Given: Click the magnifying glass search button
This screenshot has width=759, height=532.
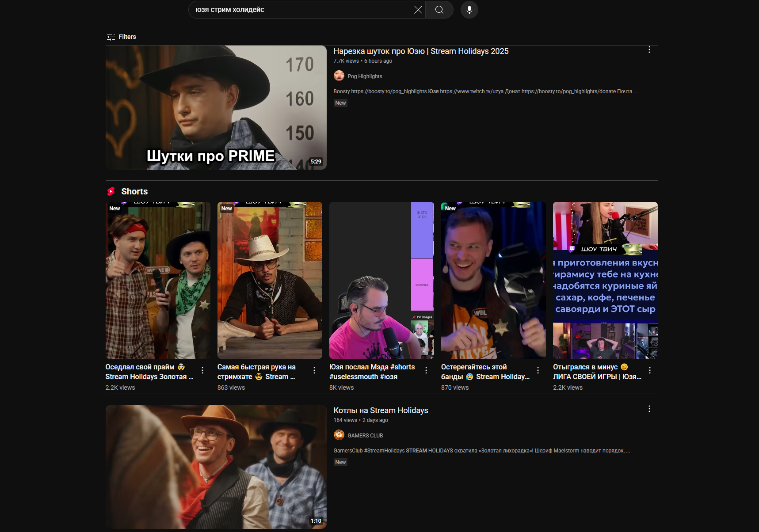Looking at the screenshot, I should (x=439, y=10).
